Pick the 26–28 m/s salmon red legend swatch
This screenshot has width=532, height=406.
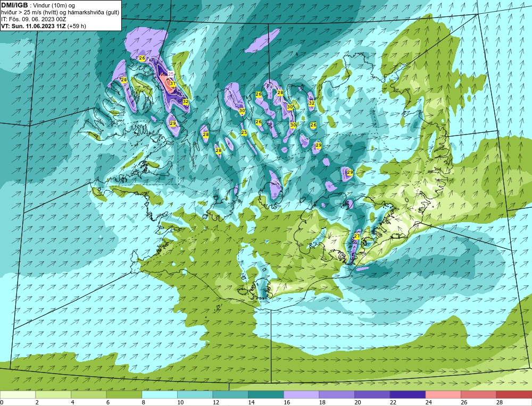(478, 394)
